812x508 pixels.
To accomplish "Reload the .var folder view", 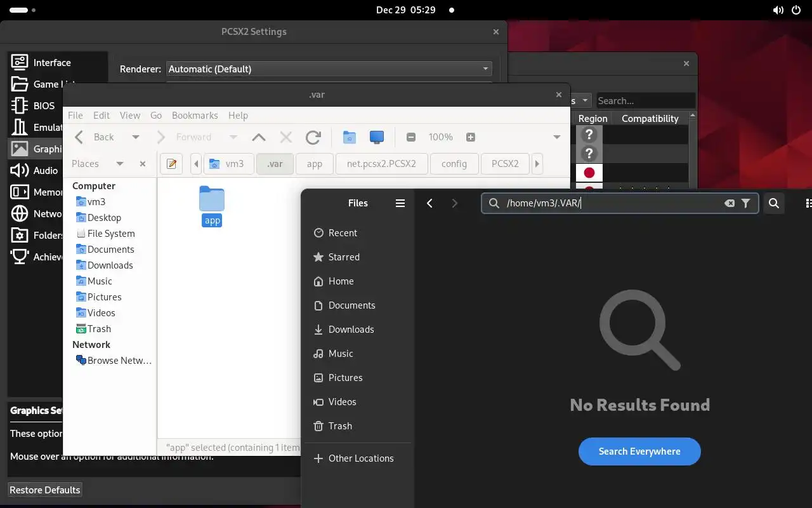I will (x=313, y=137).
